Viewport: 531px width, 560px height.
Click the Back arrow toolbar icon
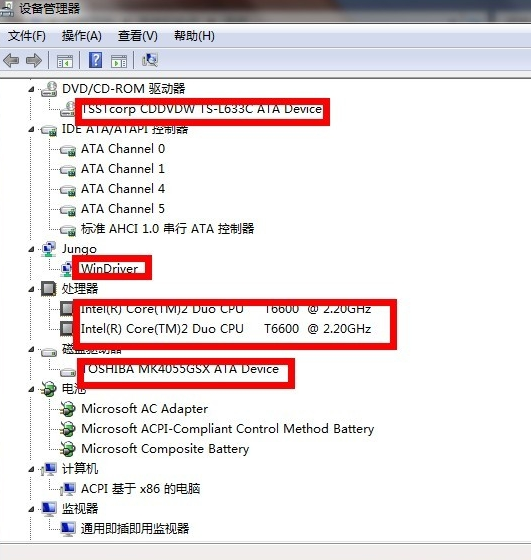pyautogui.click(x=11, y=60)
